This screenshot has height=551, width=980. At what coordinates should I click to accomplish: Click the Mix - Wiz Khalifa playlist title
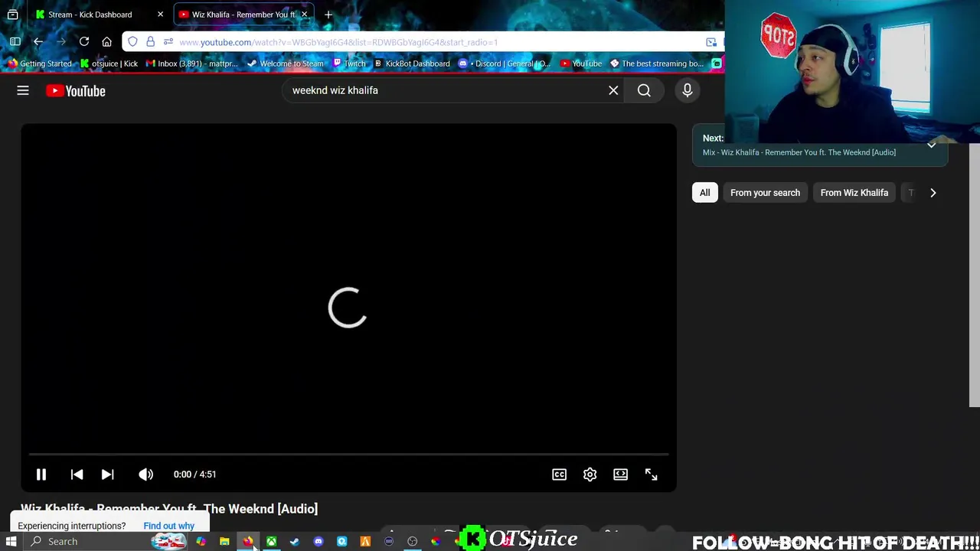799,152
